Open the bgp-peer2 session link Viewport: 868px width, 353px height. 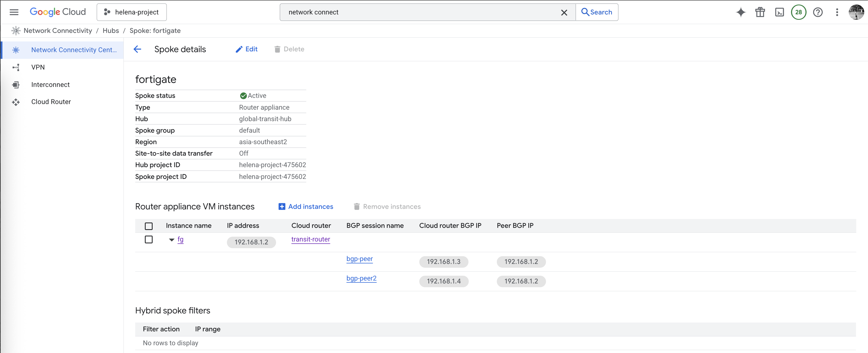pyautogui.click(x=361, y=278)
